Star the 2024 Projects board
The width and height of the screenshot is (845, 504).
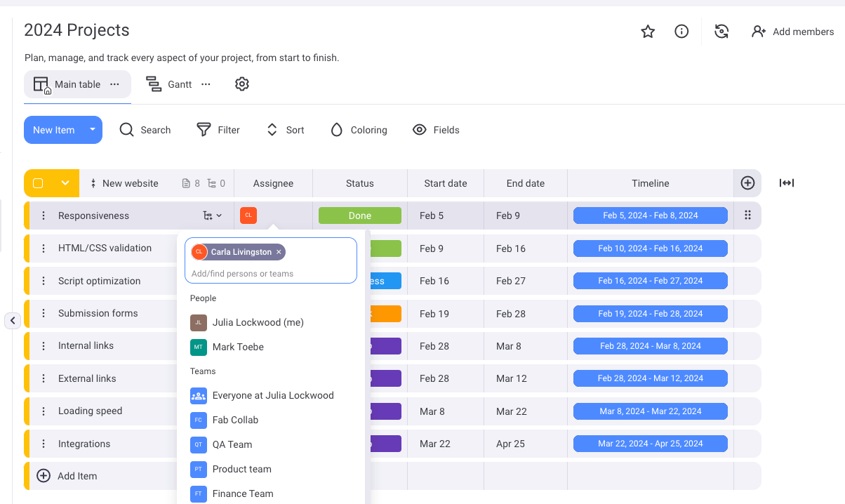point(648,32)
